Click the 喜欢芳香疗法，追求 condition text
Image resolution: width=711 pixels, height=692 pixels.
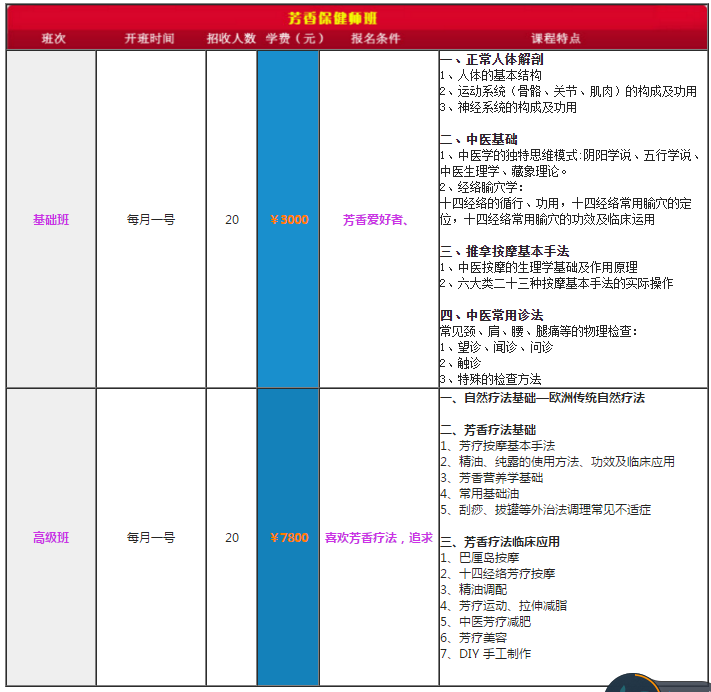[x=379, y=538]
